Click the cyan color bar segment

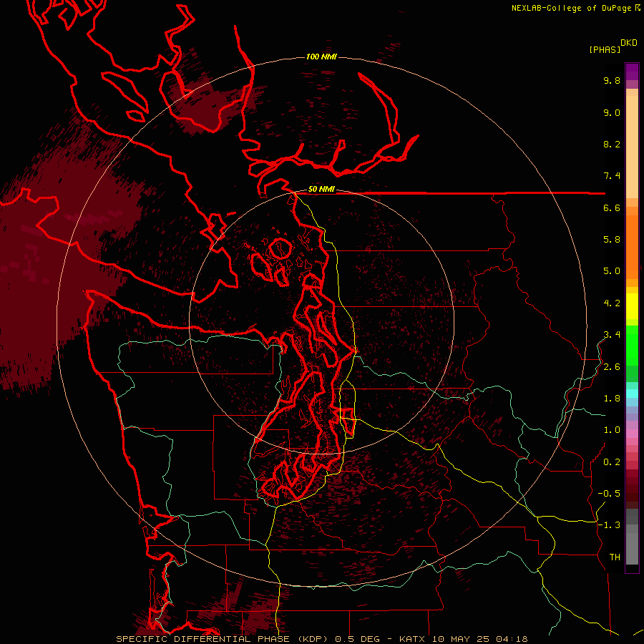632,394
